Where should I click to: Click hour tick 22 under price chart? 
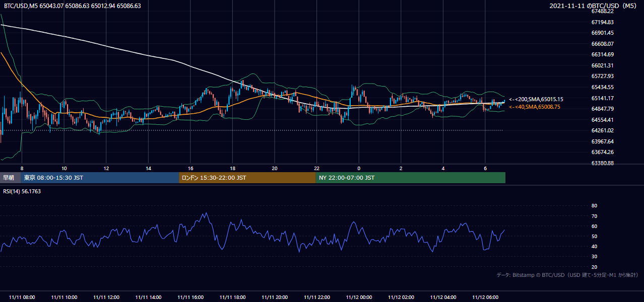tap(316, 168)
